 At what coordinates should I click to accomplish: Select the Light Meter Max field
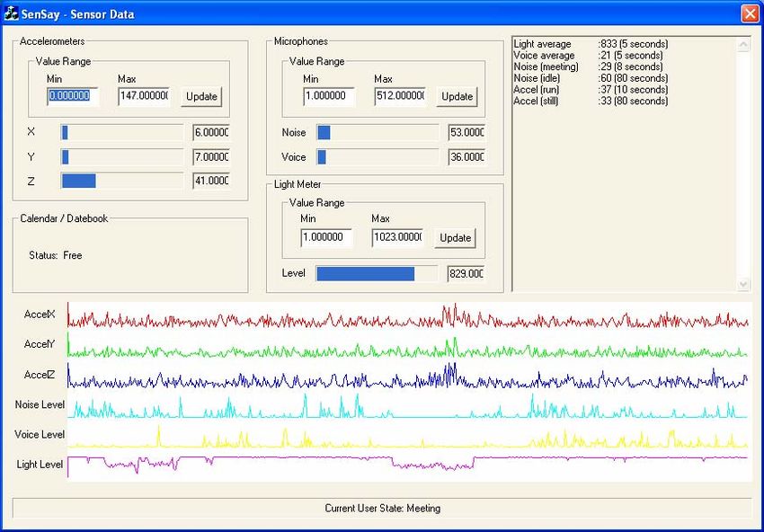397,238
